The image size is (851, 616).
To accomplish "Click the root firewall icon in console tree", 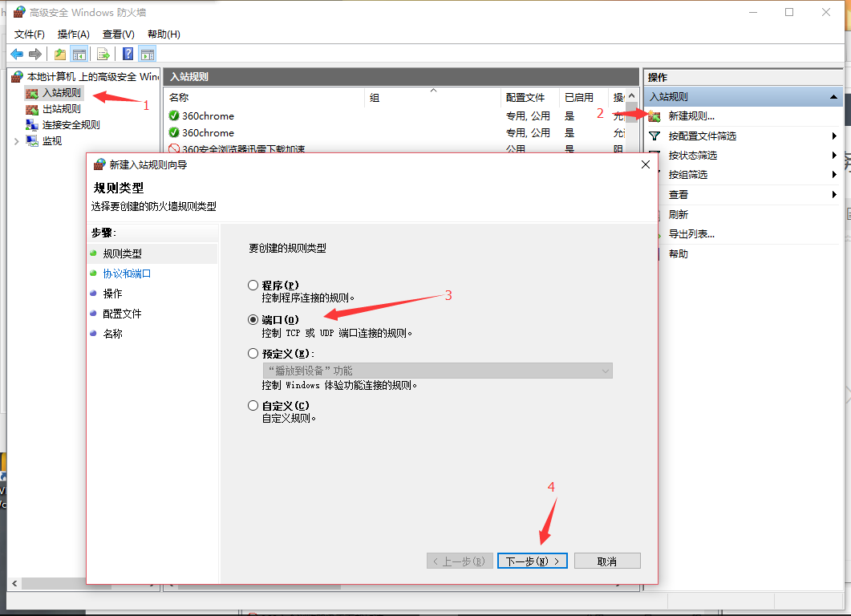I will (18, 76).
